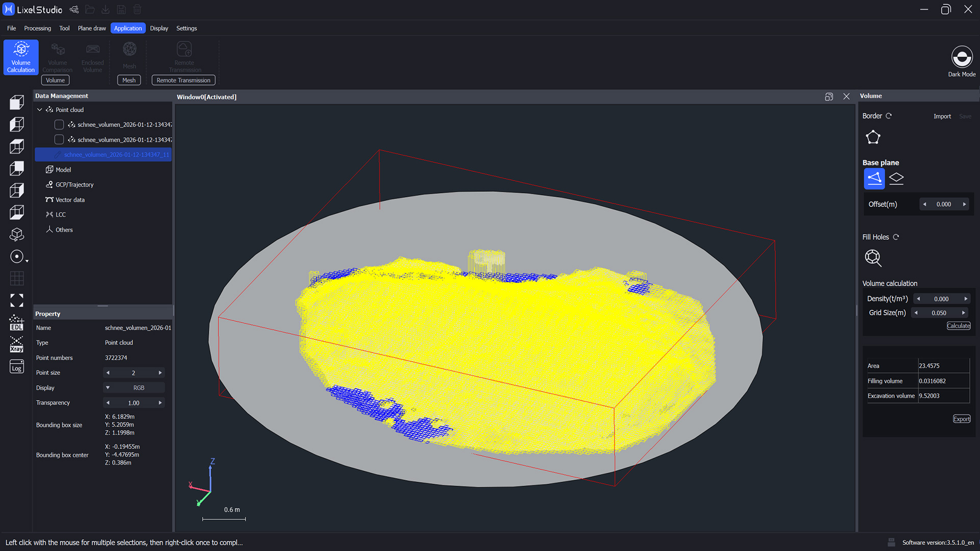Open the Display RGB dropdown
This screenshot has height=551, width=980.
pos(134,388)
